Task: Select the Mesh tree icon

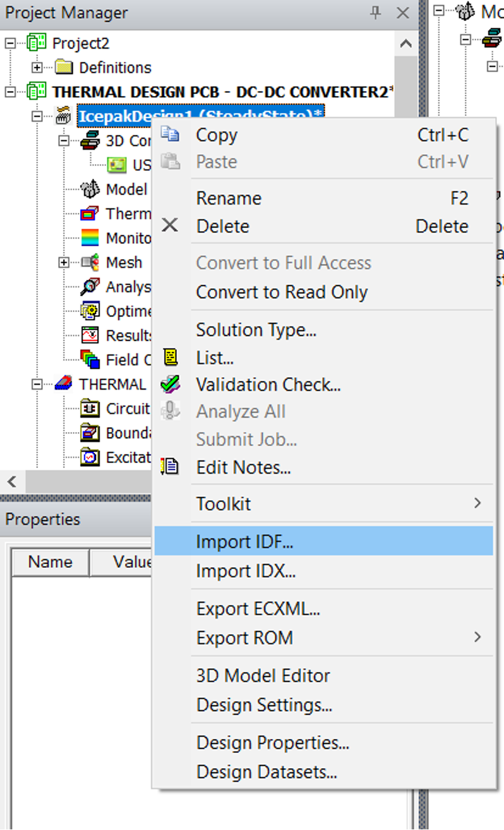Action: coord(90,262)
